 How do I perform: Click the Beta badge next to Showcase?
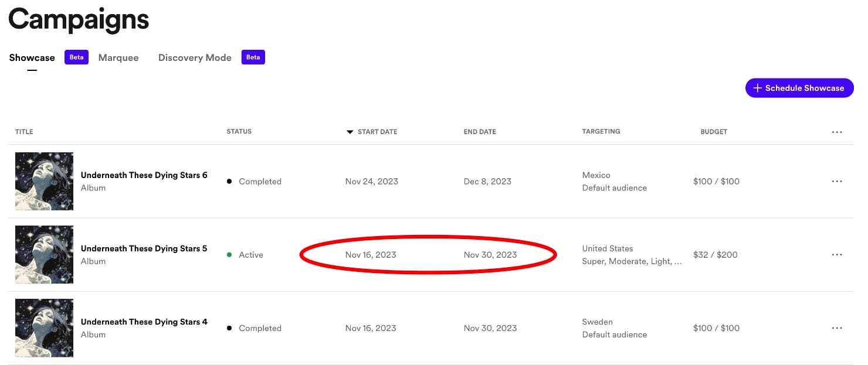(76, 57)
